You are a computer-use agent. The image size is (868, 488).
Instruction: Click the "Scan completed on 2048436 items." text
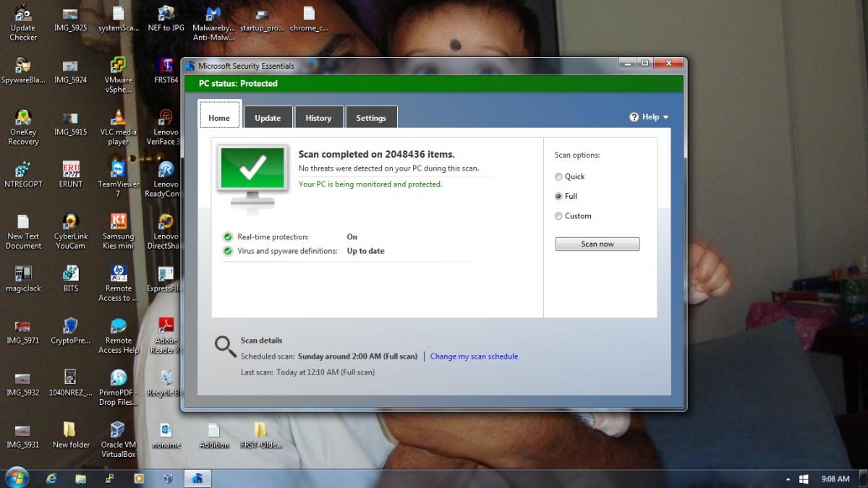(377, 154)
